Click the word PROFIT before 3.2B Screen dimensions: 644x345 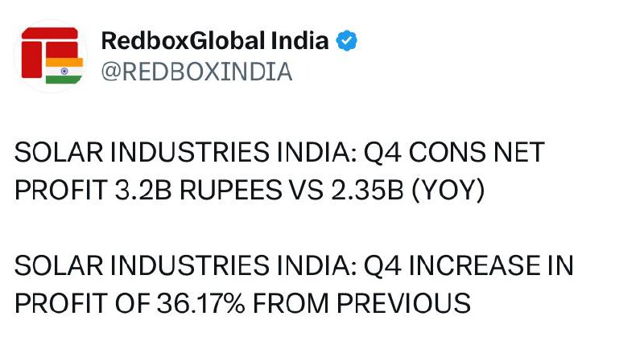coord(61,191)
